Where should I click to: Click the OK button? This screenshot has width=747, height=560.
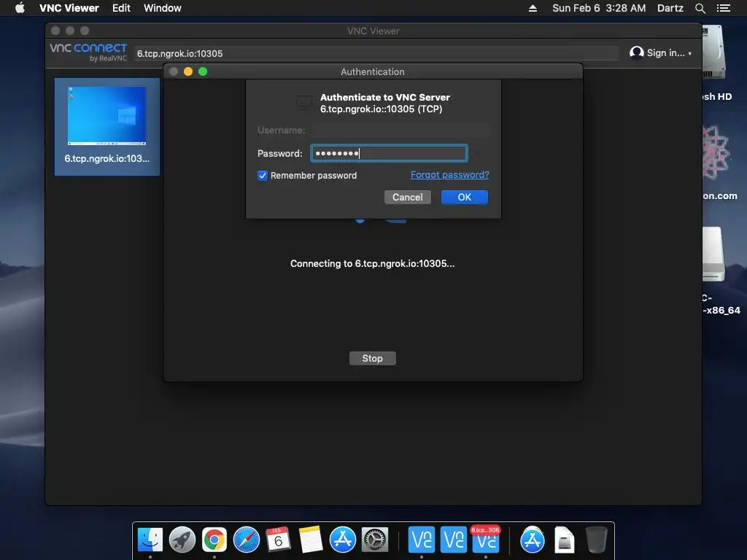(465, 197)
